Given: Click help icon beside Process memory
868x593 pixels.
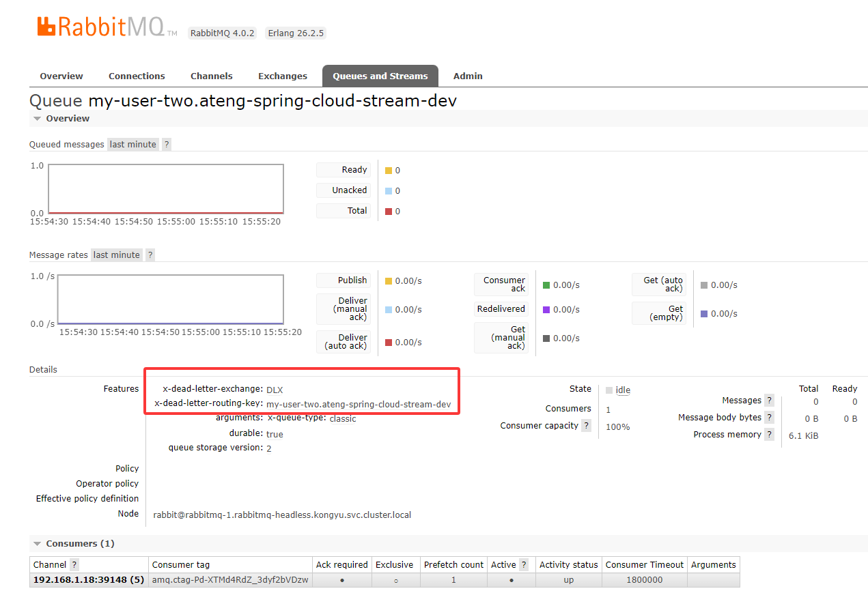Looking at the screenshot, I should (x=769, y=435).
